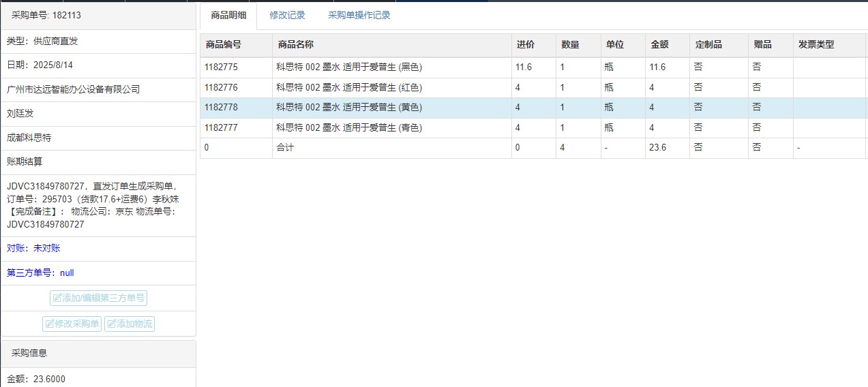
Task: Click the 11.6 purchase price cell
Action: (533, 67)
